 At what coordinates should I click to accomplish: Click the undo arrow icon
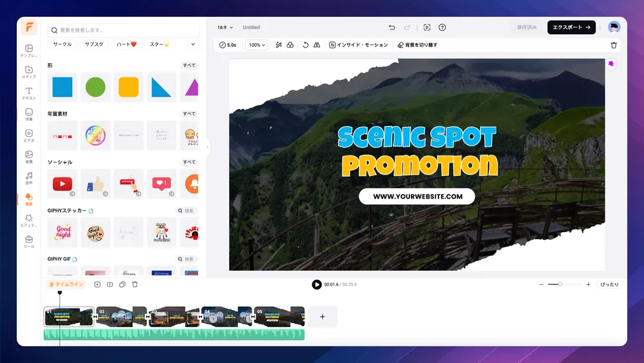coord(392,28)
